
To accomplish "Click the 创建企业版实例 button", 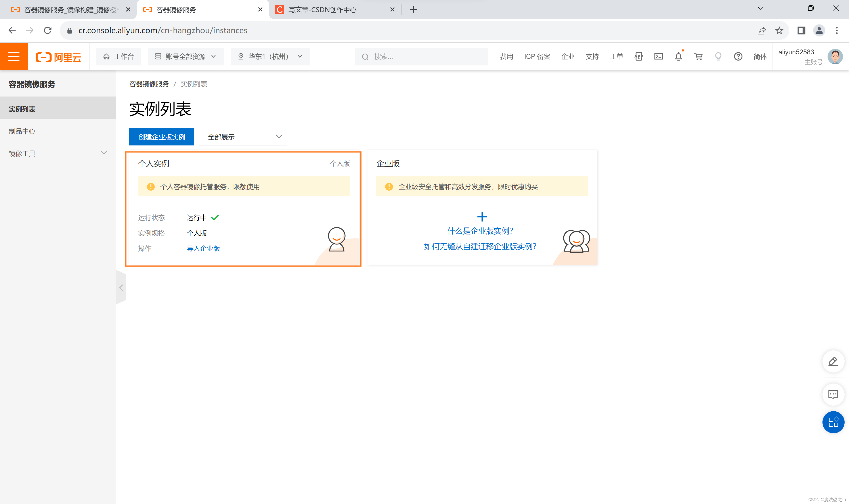I will pyautogui.click(x=162, y=137).
